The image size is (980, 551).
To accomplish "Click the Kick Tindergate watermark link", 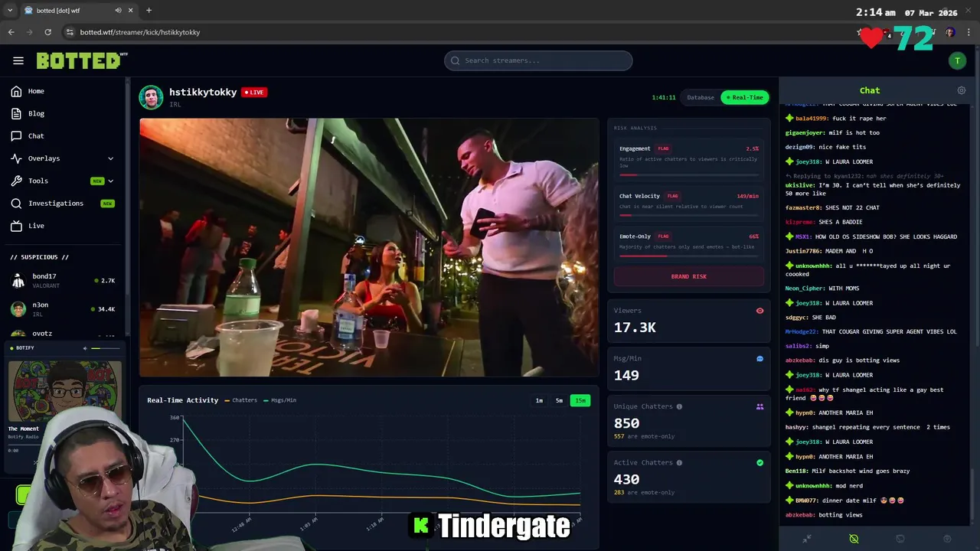I will coord(491,526).
